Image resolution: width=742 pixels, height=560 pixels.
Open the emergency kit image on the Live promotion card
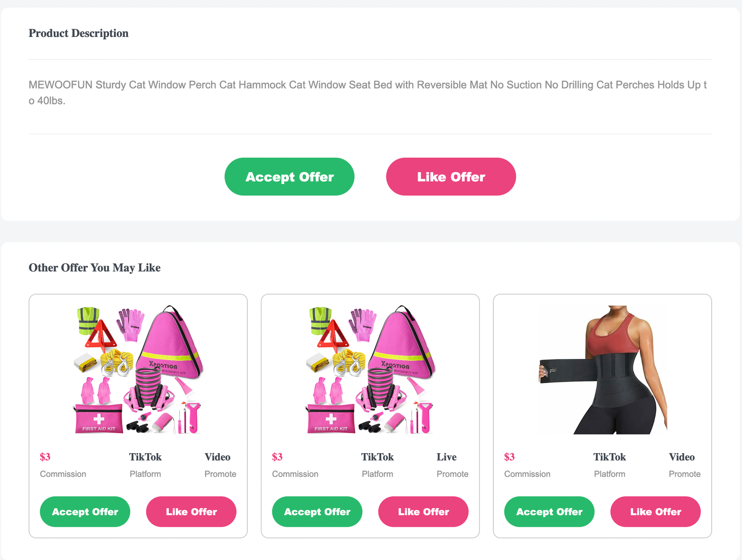point(370,370)
